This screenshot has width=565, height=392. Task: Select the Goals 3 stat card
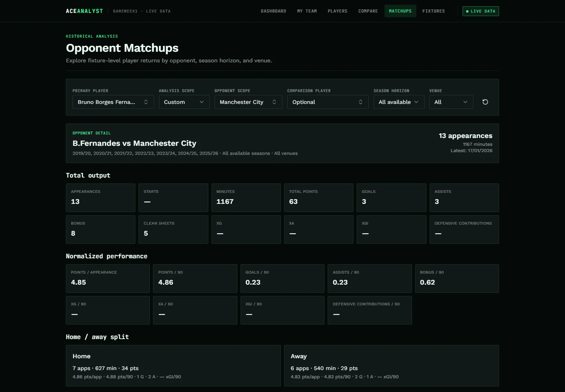pyautogui.click(x=392, y=198)
